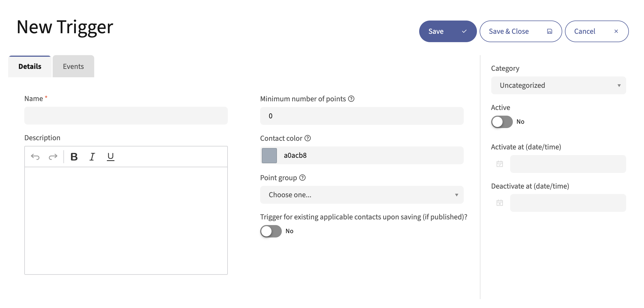The height and width of the screenshot is (308, 644).
Task: Open the Category dropdown
Action: point(558,85)
